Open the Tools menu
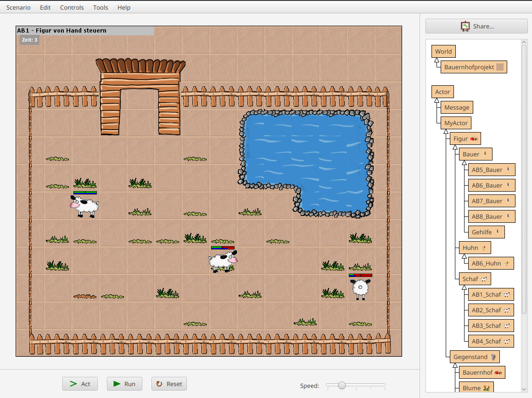 point(101,7)
